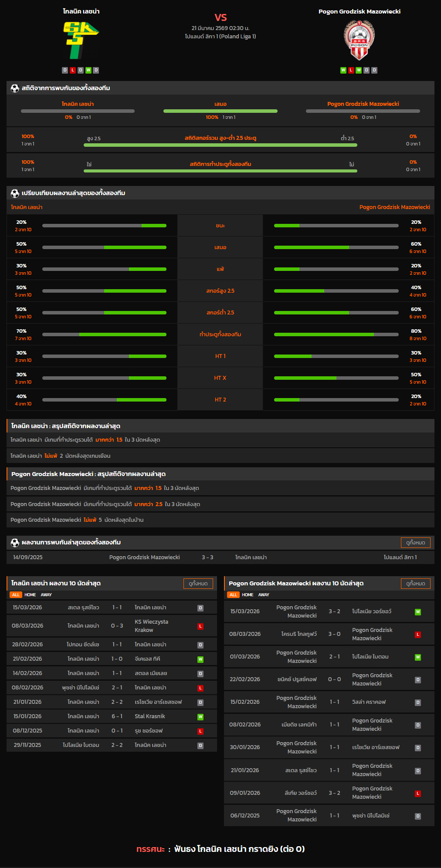
Task: Switch to HOME tab in Pogon Grodzisk results
Action: [x=248, y=594]
